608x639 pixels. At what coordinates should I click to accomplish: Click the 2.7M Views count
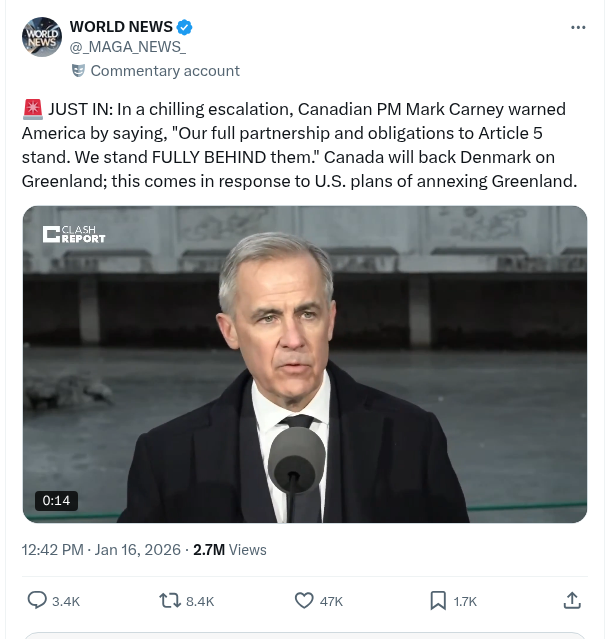pyautogui.click(x=230, y=550)
